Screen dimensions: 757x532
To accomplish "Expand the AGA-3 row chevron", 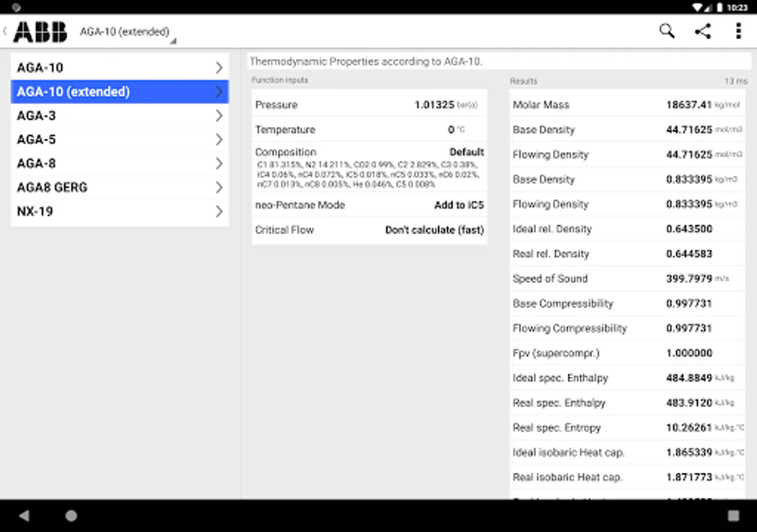I will coord(219,115).
